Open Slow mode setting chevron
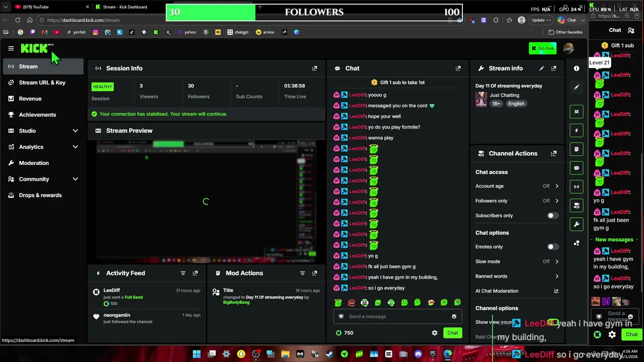644x362 pixels. click(x=556, y=261)
